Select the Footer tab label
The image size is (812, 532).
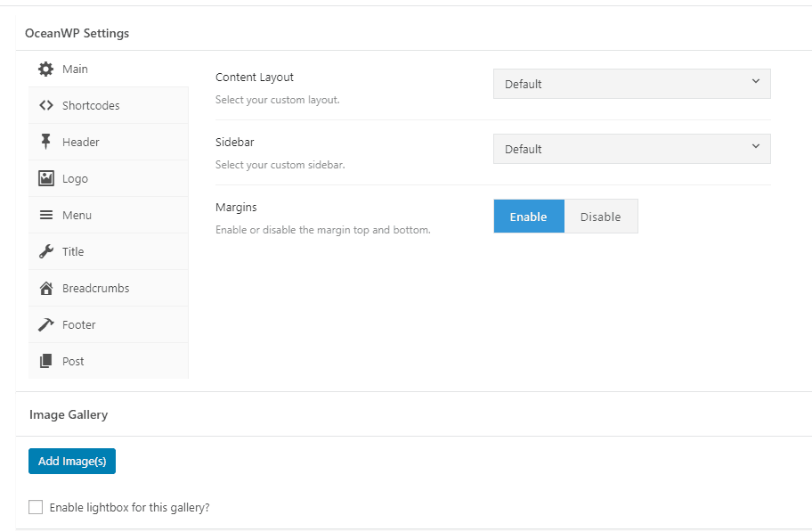[79, 324]
